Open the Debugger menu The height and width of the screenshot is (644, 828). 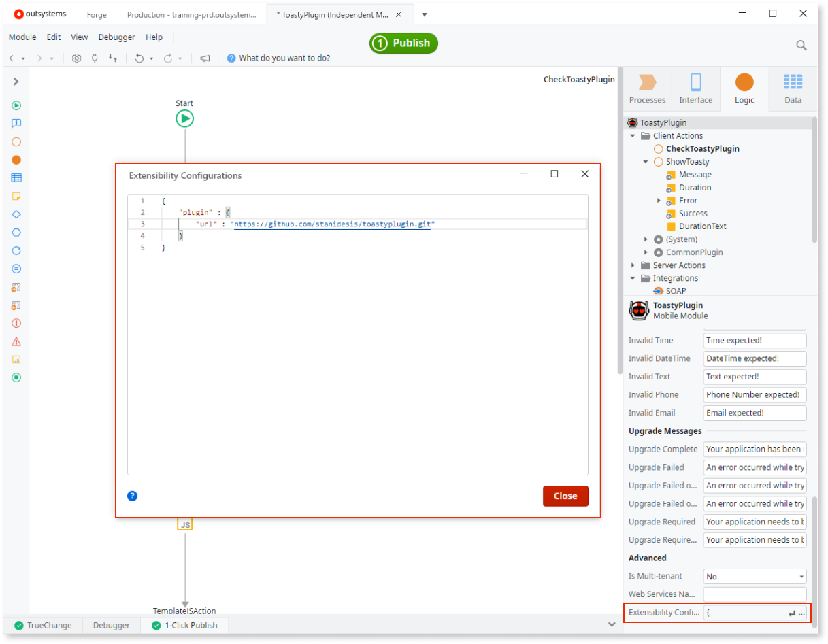pos(116,37)
